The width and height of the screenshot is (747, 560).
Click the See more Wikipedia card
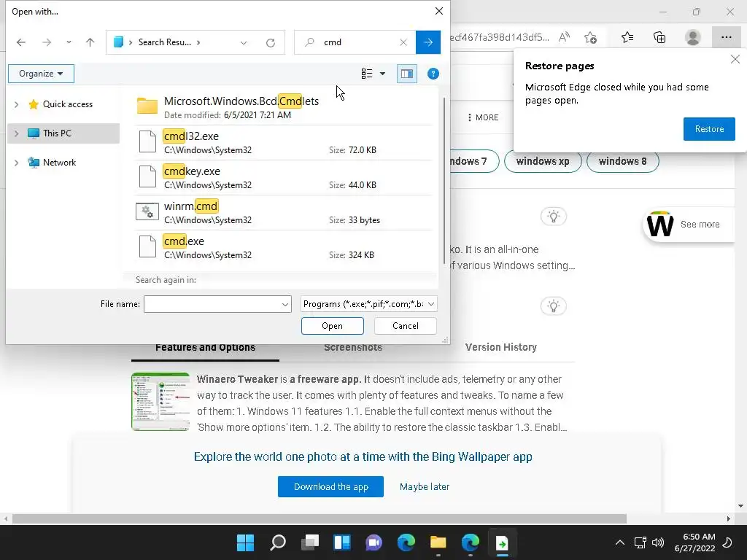click(x=688, y=225)
